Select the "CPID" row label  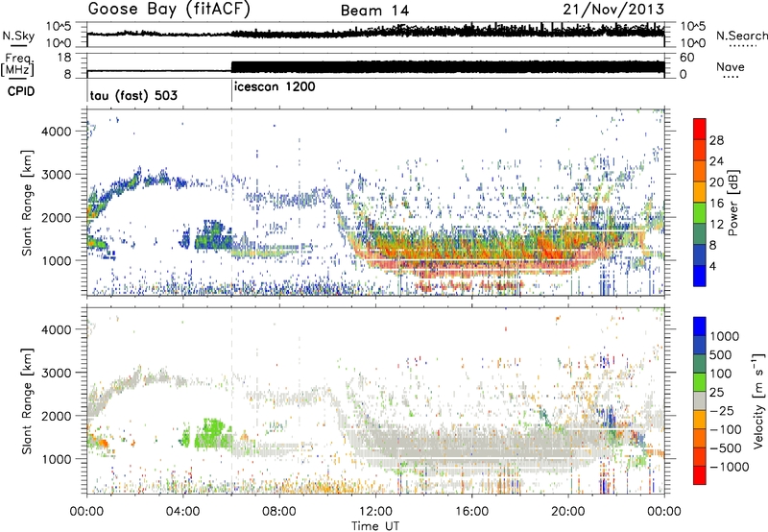coord(21,91)
